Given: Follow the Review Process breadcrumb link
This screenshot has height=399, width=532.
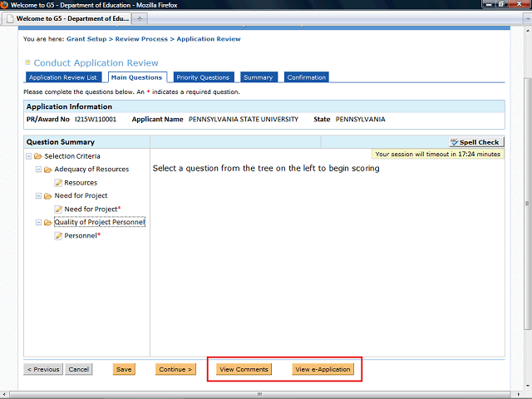Looking at the screenshot, I should [141, 39].
